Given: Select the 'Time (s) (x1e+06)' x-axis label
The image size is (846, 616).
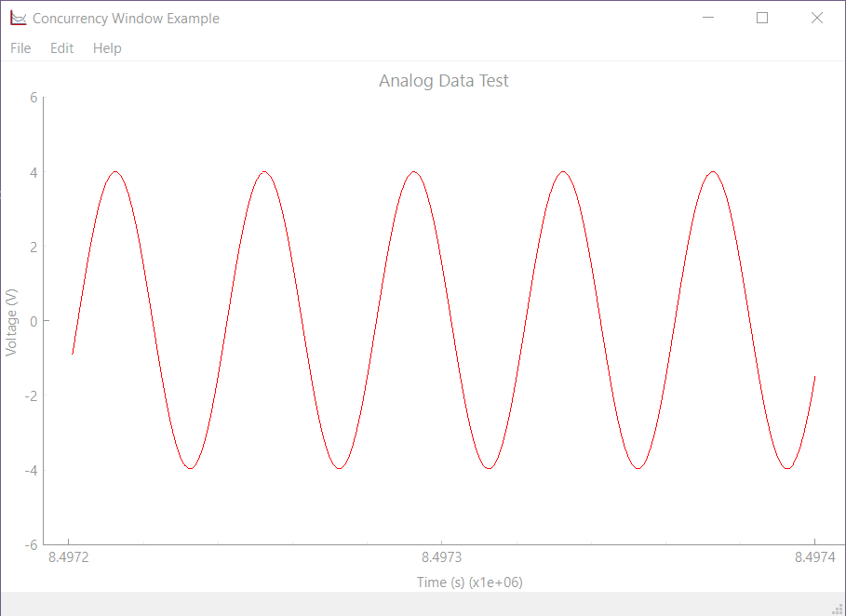Looking at the screenshot, I should pyautogui.click(x=469, y=583).
